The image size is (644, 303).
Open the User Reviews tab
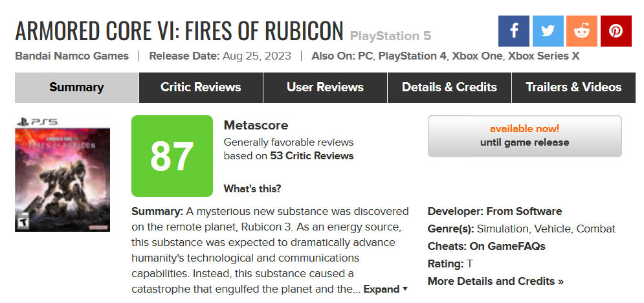click(x=325, y=87)
